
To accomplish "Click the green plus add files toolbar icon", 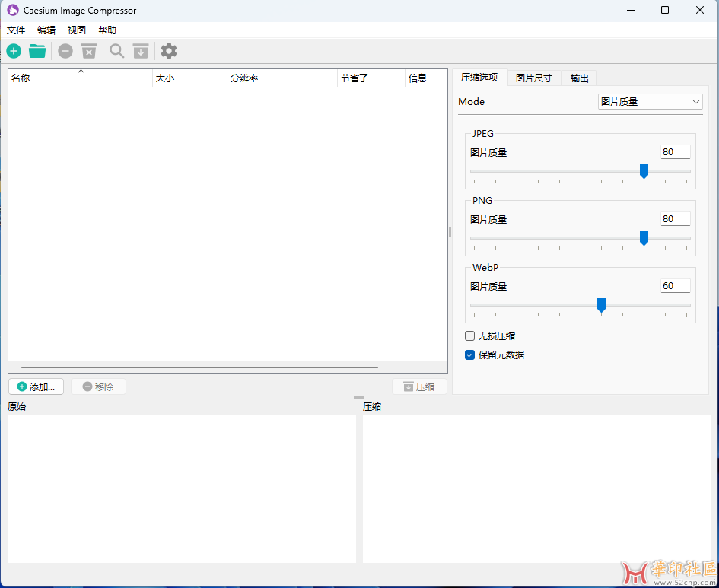I will click(14, 51).
